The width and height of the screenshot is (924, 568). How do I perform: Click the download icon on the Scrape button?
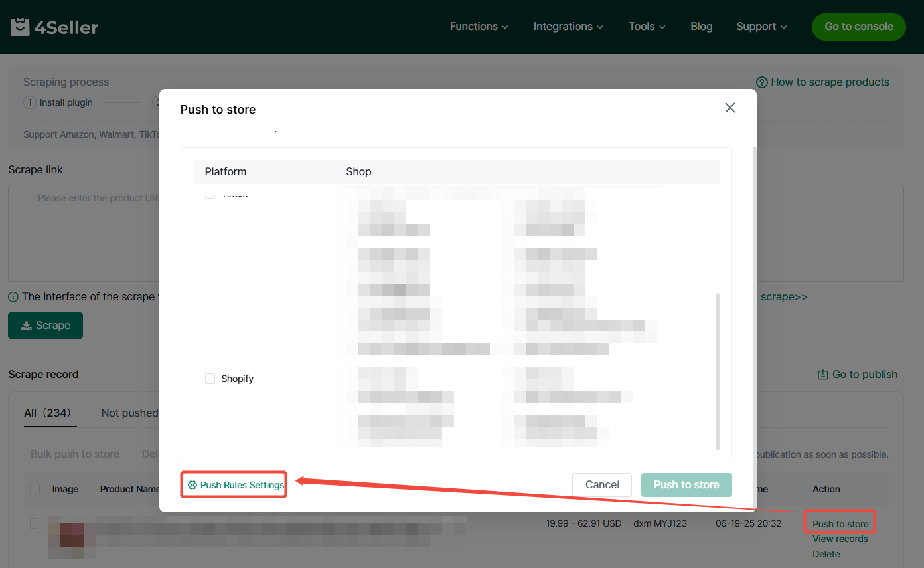(27, 326)
